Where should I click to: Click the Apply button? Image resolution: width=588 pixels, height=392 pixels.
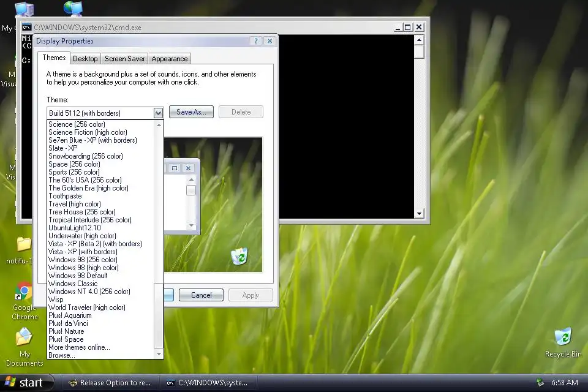click(251, 295)
